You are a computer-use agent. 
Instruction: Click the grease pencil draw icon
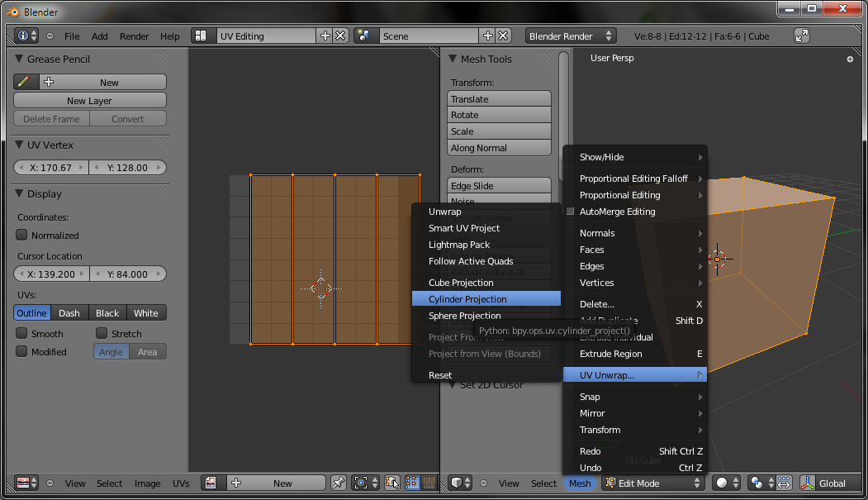point(24,82)
